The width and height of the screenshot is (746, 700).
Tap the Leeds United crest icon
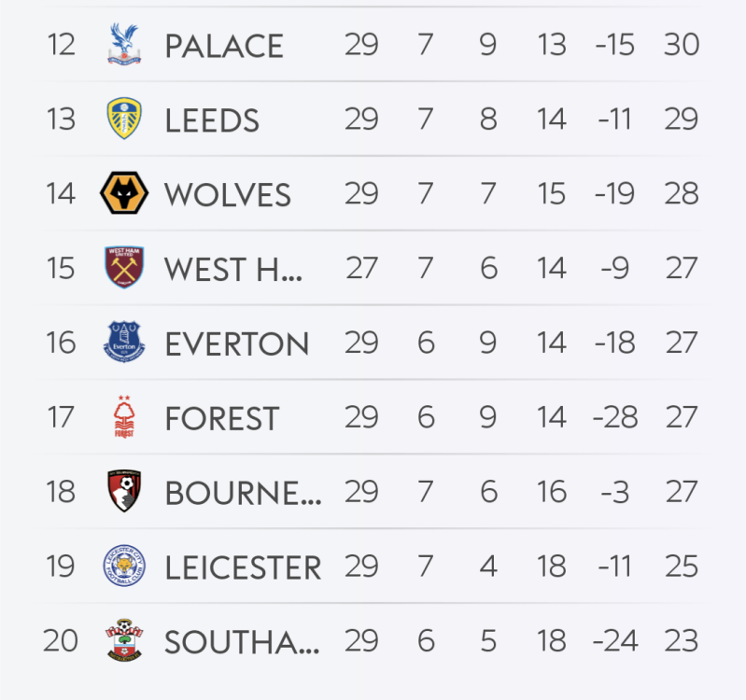tap(123, 119)
